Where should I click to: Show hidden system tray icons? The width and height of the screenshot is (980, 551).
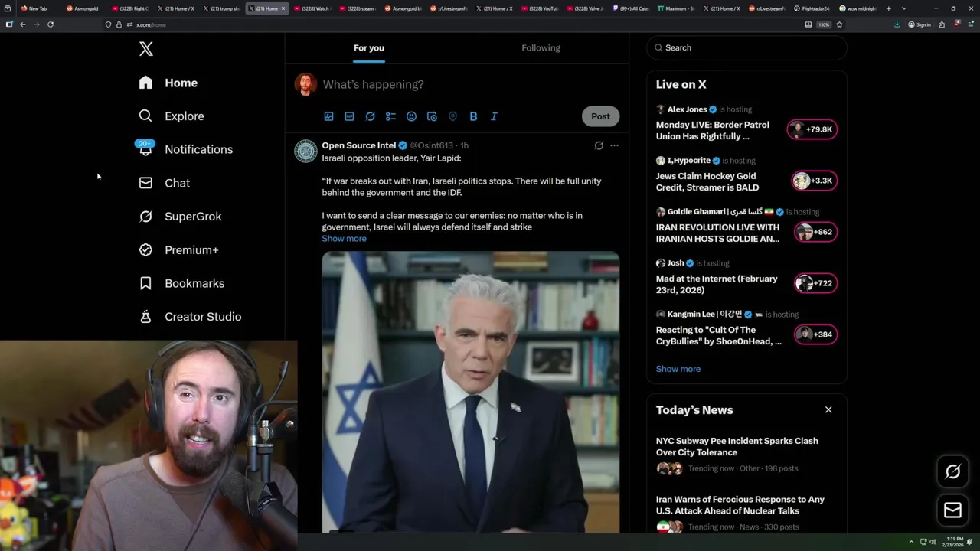coord(911,542)
